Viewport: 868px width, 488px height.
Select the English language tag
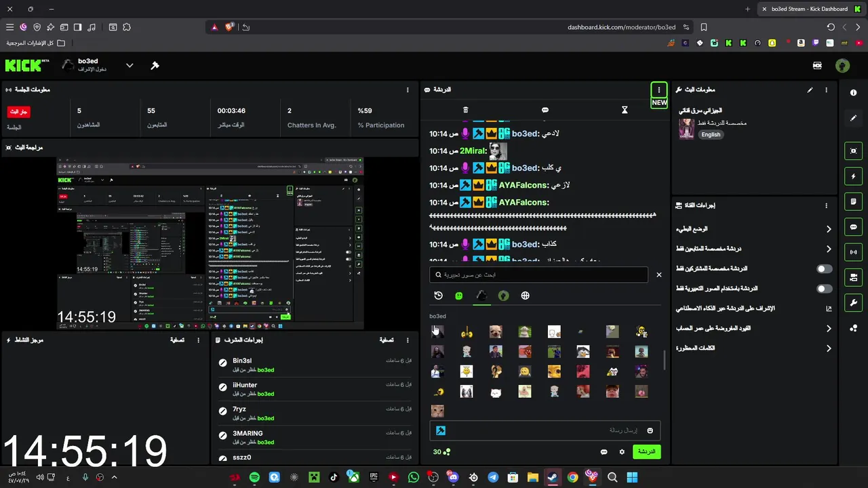coord(711,135)
